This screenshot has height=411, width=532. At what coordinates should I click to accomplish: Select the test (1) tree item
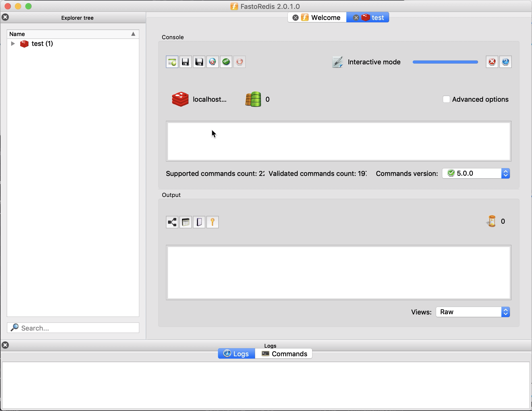tap(42, 44)
